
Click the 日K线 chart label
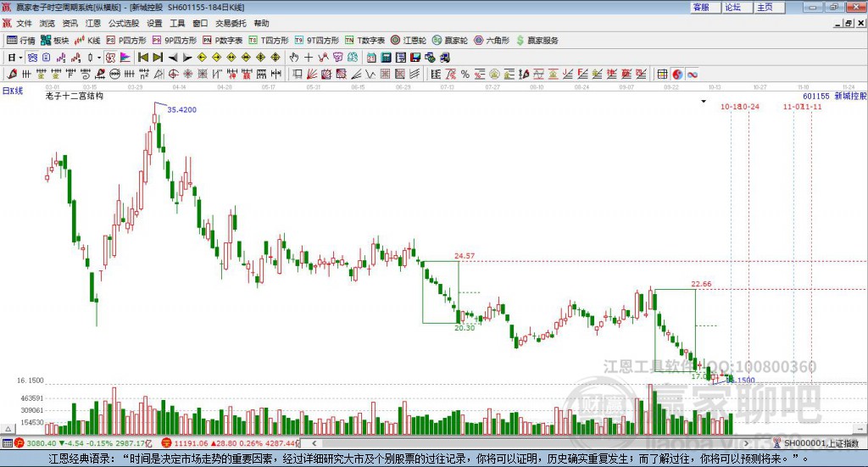click(13, 92)
